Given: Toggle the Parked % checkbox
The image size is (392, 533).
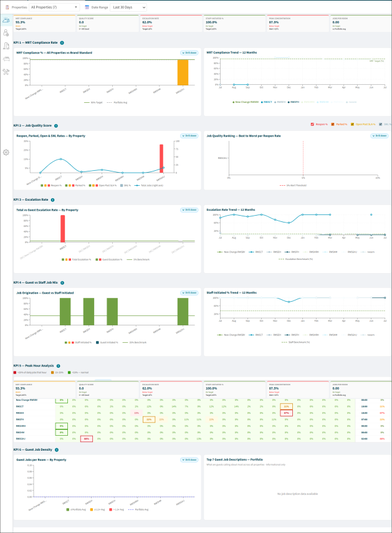Looking at the screenshot, I should tap(333, 125).
